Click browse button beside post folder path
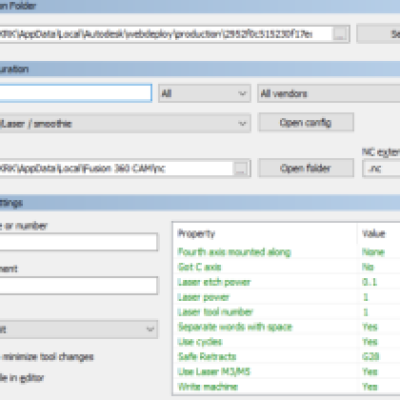This screenshot has width=400, height=400. pyautogui.click(x=340, y=34)
